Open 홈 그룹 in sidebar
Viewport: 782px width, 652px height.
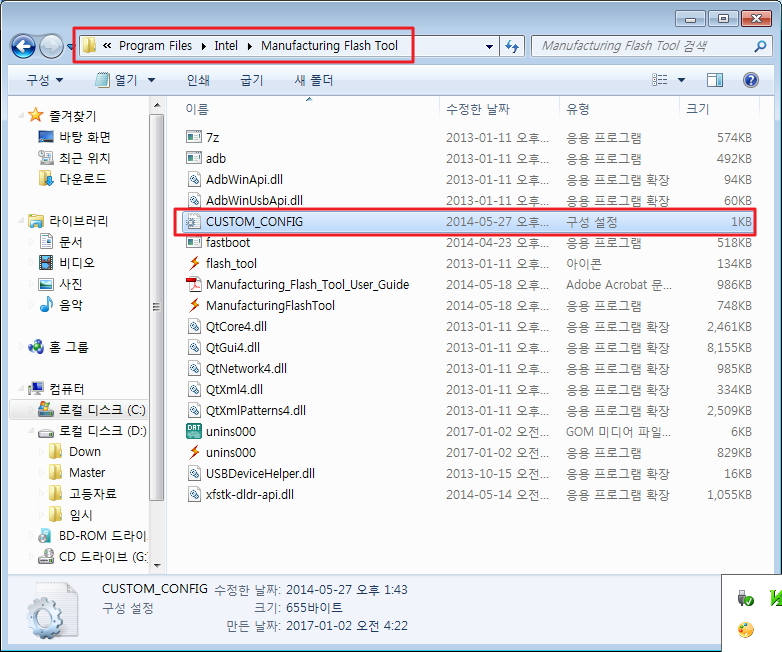pos(69,346)
